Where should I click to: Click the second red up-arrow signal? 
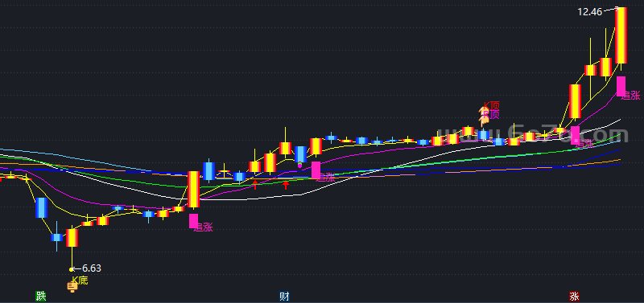[286, 185]
